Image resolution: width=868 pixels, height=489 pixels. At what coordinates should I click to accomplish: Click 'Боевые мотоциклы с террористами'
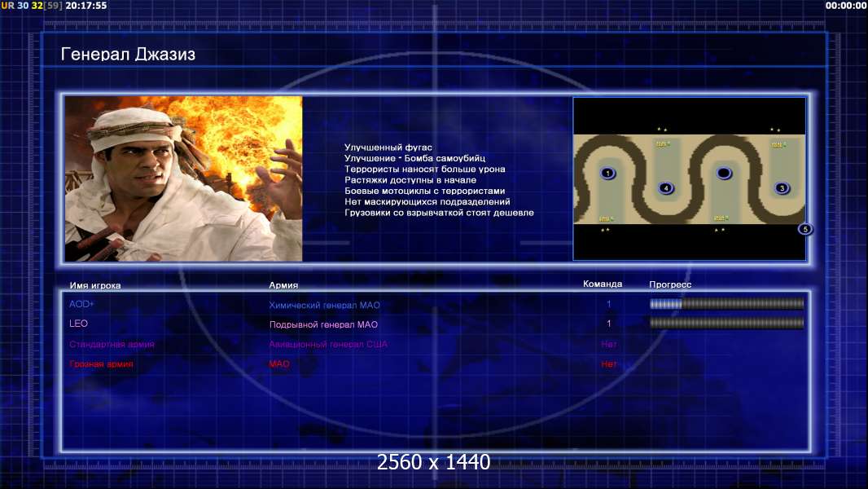(424, 191)
